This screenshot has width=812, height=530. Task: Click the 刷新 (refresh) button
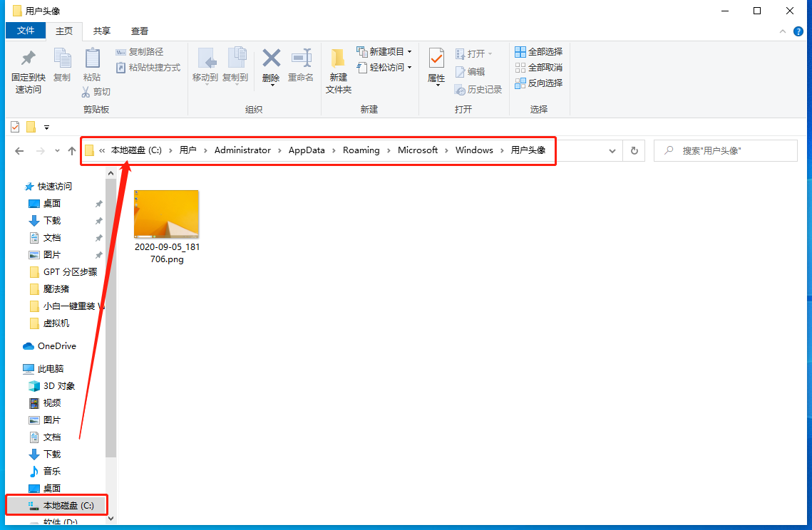[x=634, y=150]
